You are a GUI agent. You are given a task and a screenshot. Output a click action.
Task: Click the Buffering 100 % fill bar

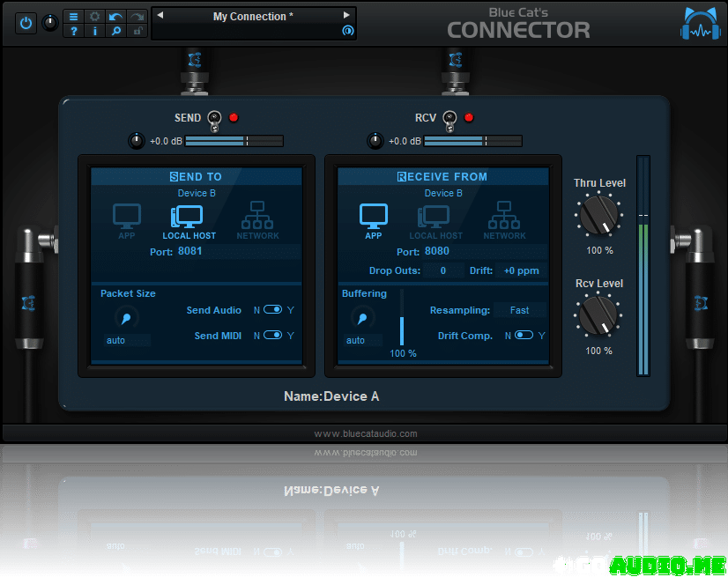click(x=402, y=317)
